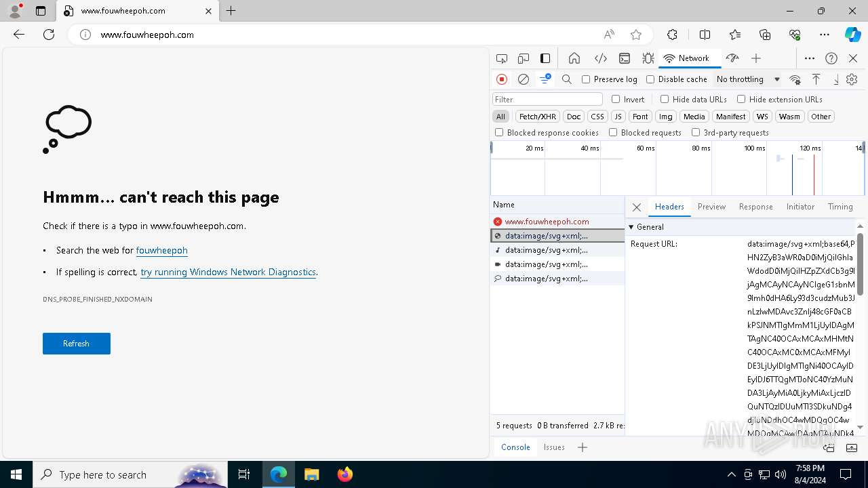Open Network settings gear icon
This screenshot has height=488, width=868.
tap(852, 79)
